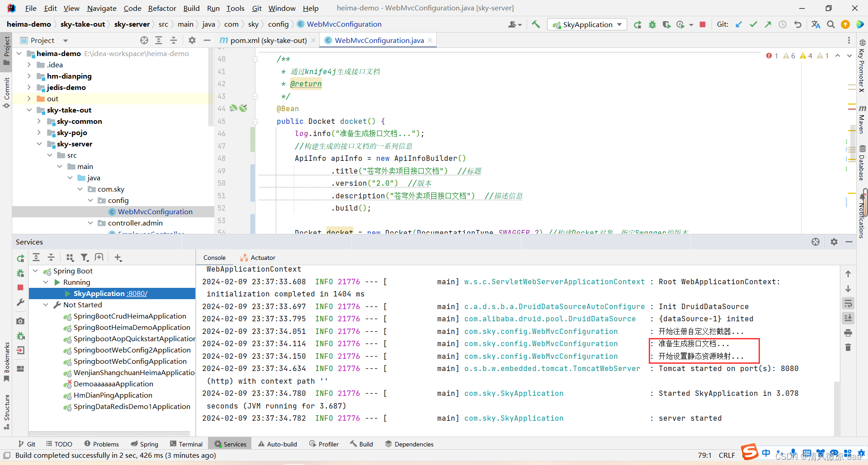Screen dimensions: 868x465
Task: Click select opened file target icon in Project
Action: tap(144, 40)
